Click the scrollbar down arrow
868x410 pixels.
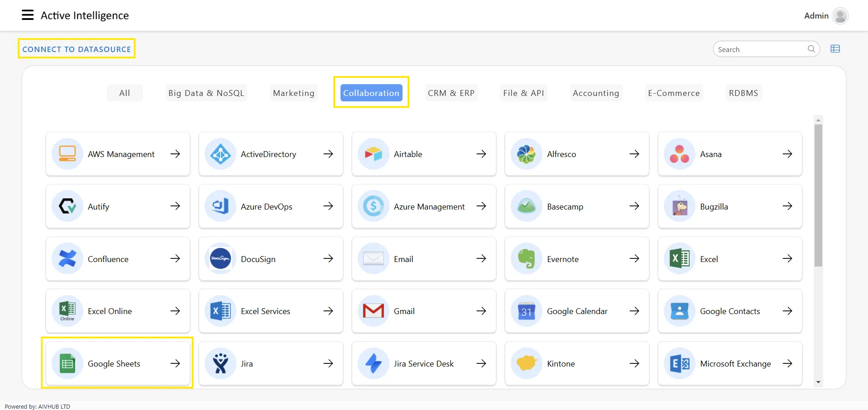point(818,382)
